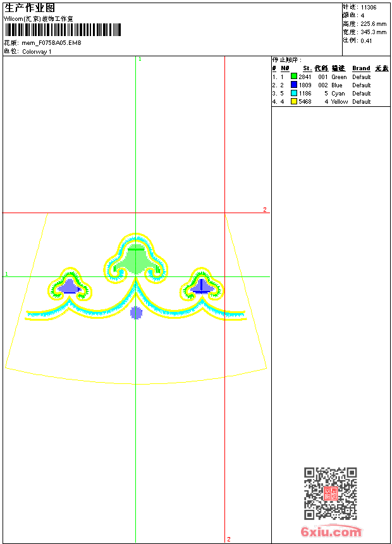The width and height of the screenshot is (392, 544).
Task: Select the Yellow row stitch count 5468
Action: pyautogui.click(x=305, y=102)
